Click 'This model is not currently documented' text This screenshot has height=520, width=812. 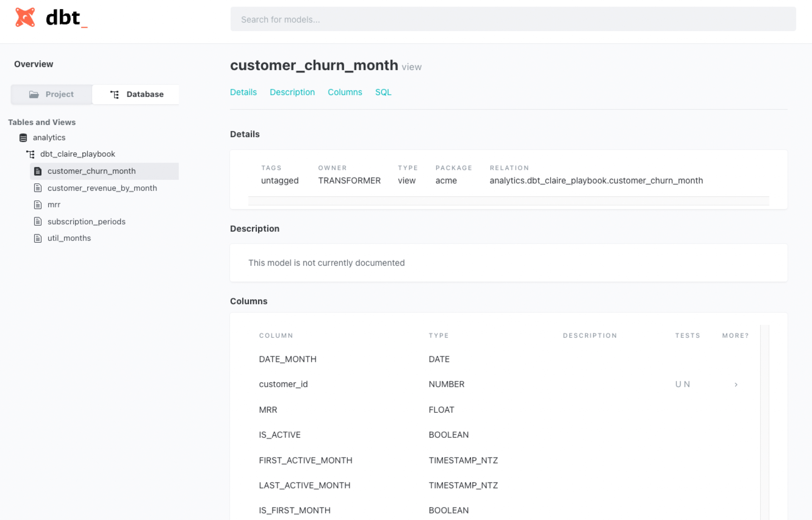pyautogui.click(x=326, y=263)
